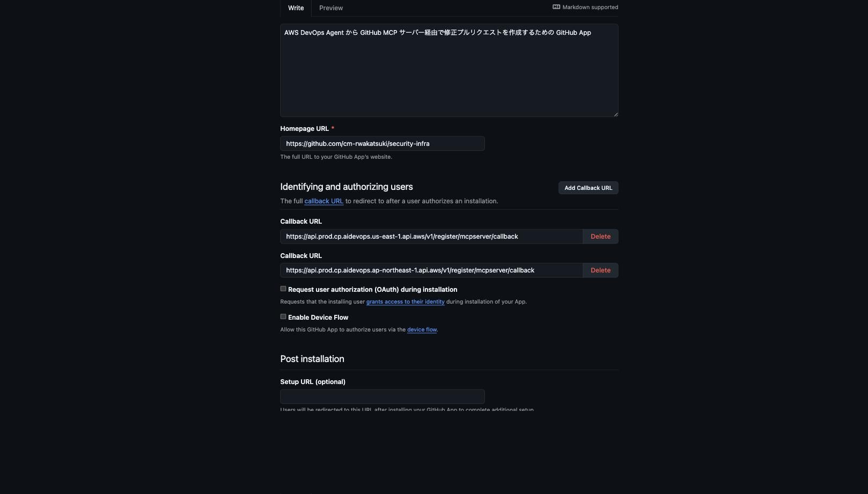Delete the ap-northeast-1 callback URL
Screen dimensions: 868x494
pos(600,270)
